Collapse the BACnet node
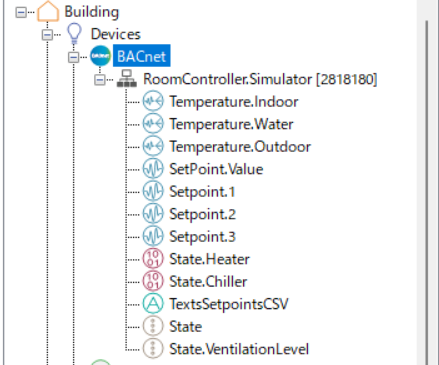 (x=74, y=57)
